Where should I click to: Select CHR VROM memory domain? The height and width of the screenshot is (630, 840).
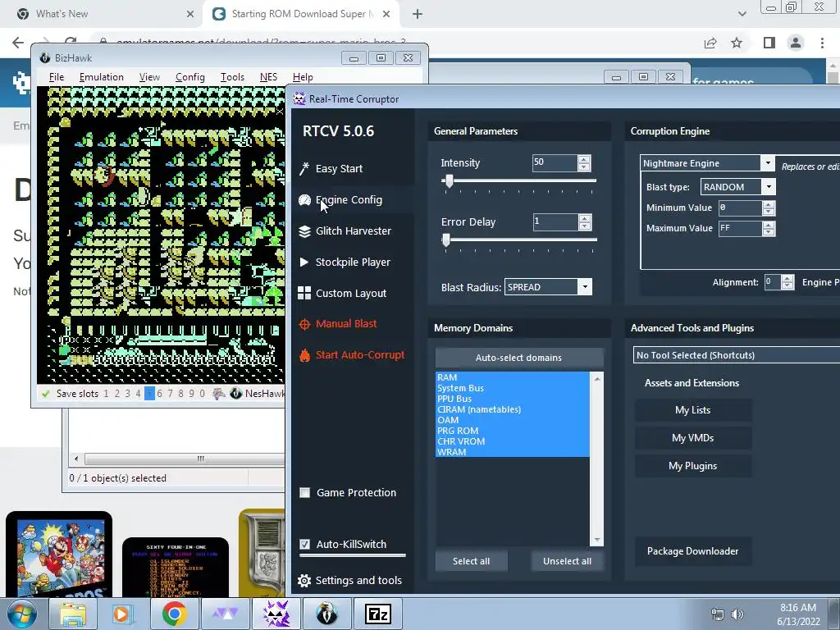coord(513,441)
